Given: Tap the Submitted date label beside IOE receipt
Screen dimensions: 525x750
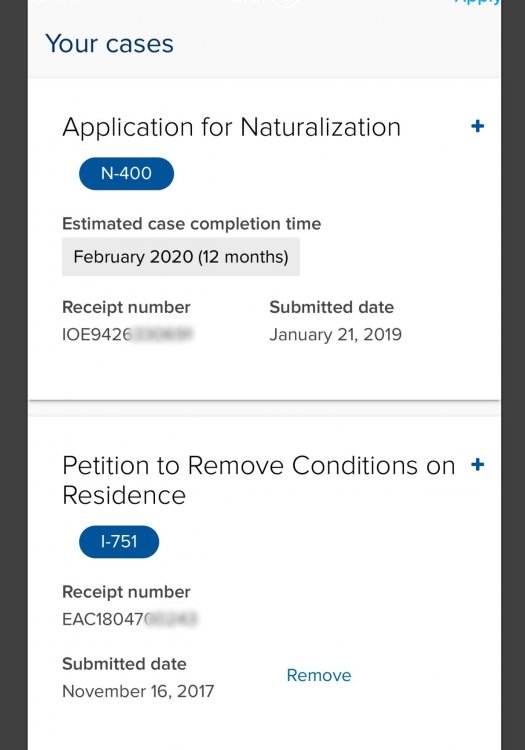Looking at the screenshot, I should [x=331, y=307].
